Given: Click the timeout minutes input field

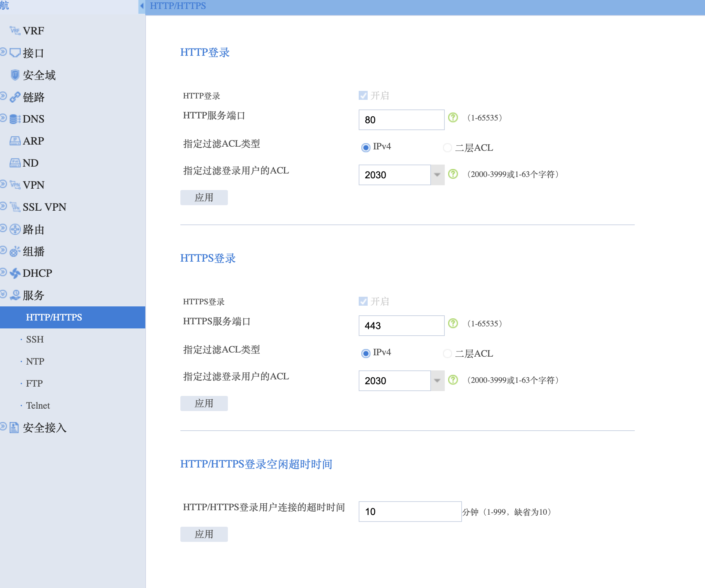Looking at the screenshot, I should coord(410,512).
